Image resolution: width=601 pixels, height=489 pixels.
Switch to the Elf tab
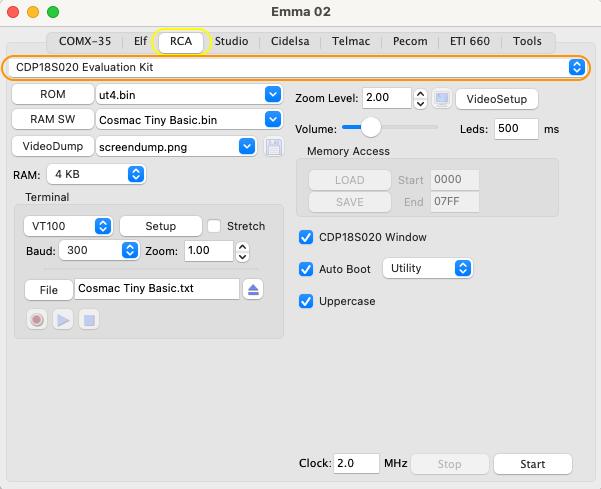pos(140,41)
